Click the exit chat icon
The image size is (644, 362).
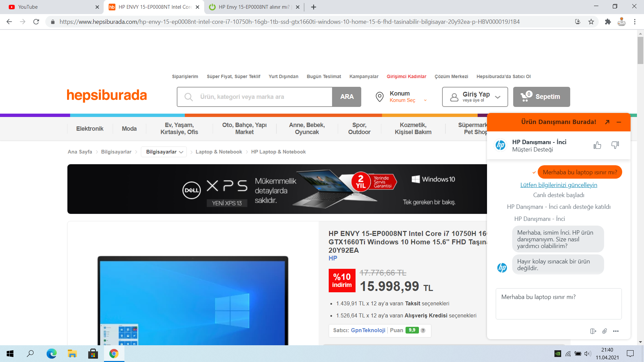pos(593,331)
